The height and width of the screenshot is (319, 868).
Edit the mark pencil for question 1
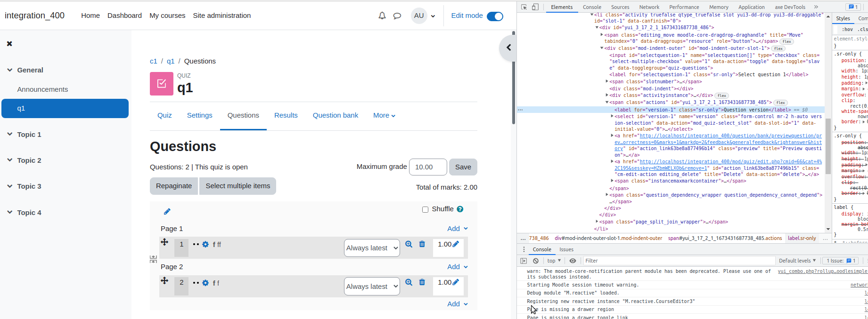click(x=456, y=244)
